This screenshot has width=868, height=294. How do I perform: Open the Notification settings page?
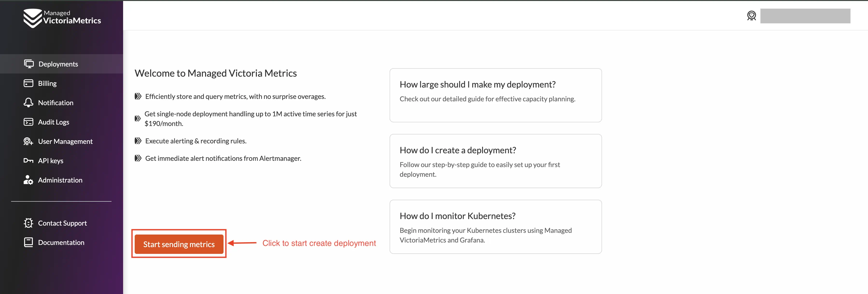pos(61,103)
